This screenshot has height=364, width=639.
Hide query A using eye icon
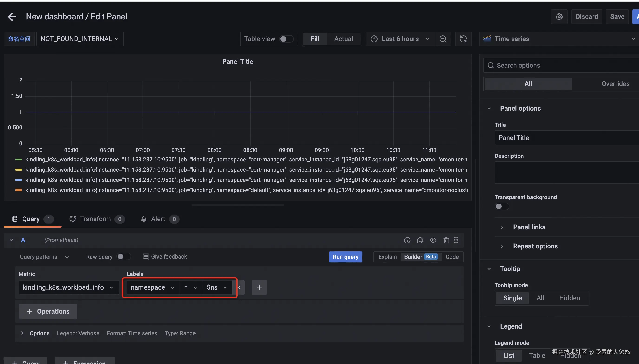point(433,240)
